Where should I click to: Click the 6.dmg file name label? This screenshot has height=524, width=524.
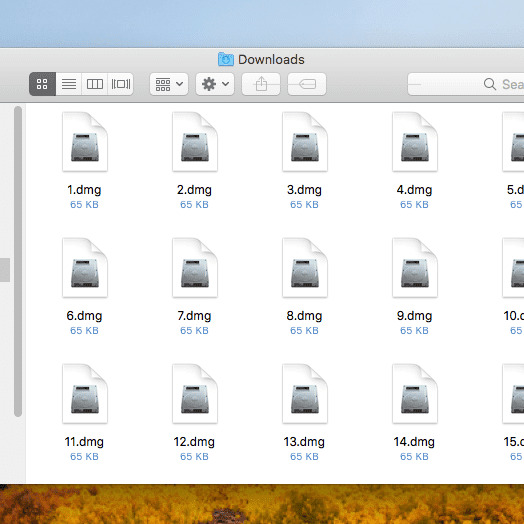84,316
